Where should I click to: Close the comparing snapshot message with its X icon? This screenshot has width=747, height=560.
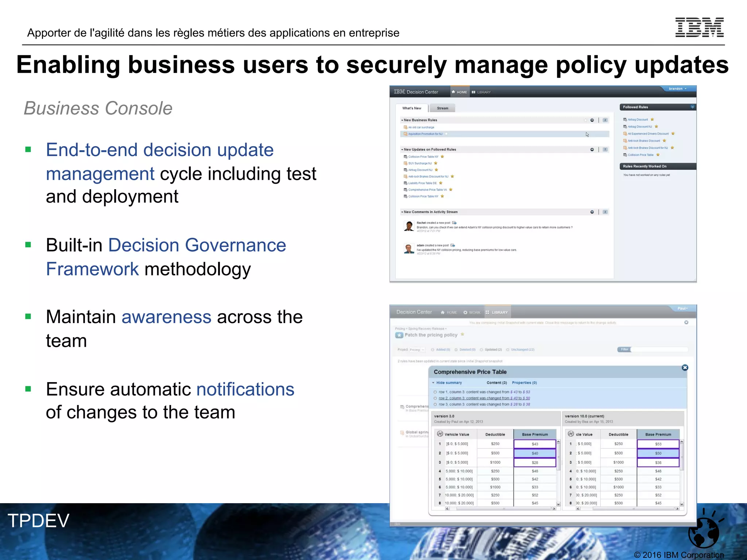click(686, 322)
